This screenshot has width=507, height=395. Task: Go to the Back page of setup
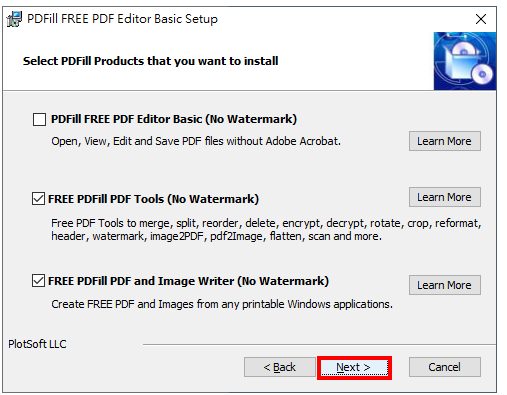pos(280,367)
